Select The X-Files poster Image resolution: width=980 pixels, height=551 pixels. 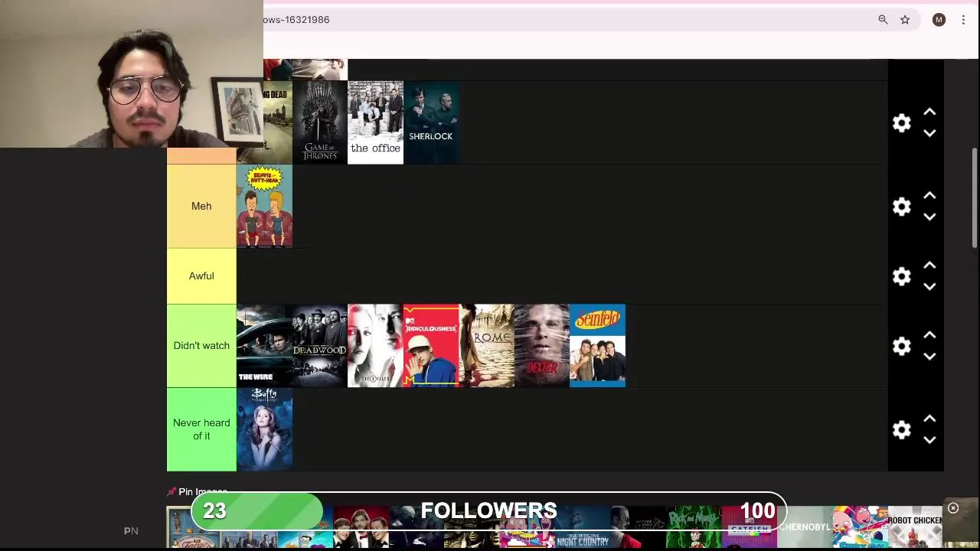coord(375,345)
